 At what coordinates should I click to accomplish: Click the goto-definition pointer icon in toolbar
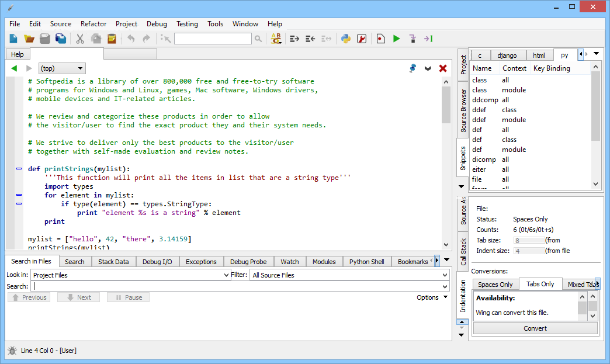pyautogui.click(x=166, y=39)
